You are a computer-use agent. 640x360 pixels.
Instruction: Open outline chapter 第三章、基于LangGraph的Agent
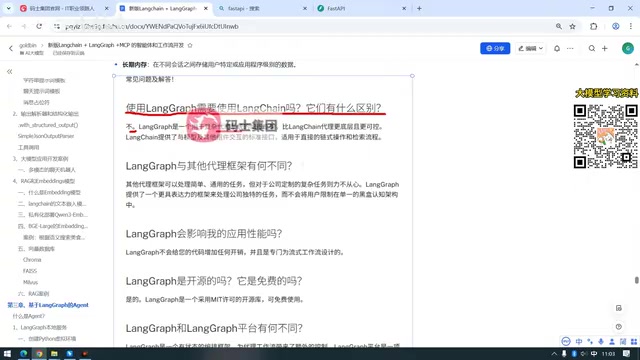48,305
